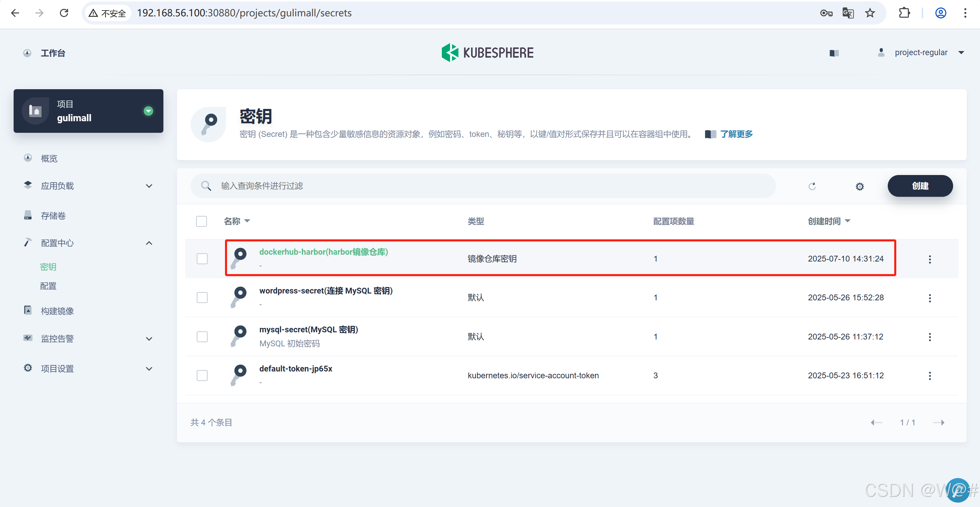Select 配置 under 配置中心
Image resolution: width=980 pixels, height=507 pixels.
coord(48,286)
